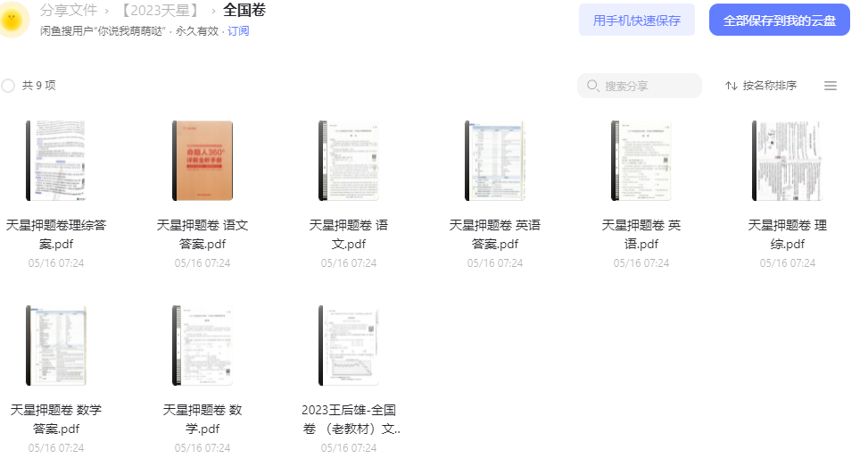Select file name 天星押题卷 数学答案.pdf
This screenshot has height=475, width=868.
(56, 419)
